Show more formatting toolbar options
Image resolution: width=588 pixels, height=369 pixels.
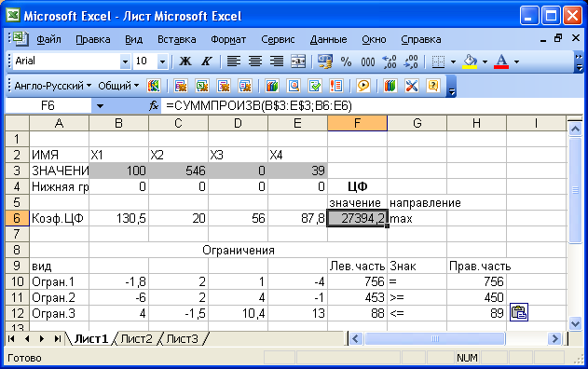(x=579, y=61)
